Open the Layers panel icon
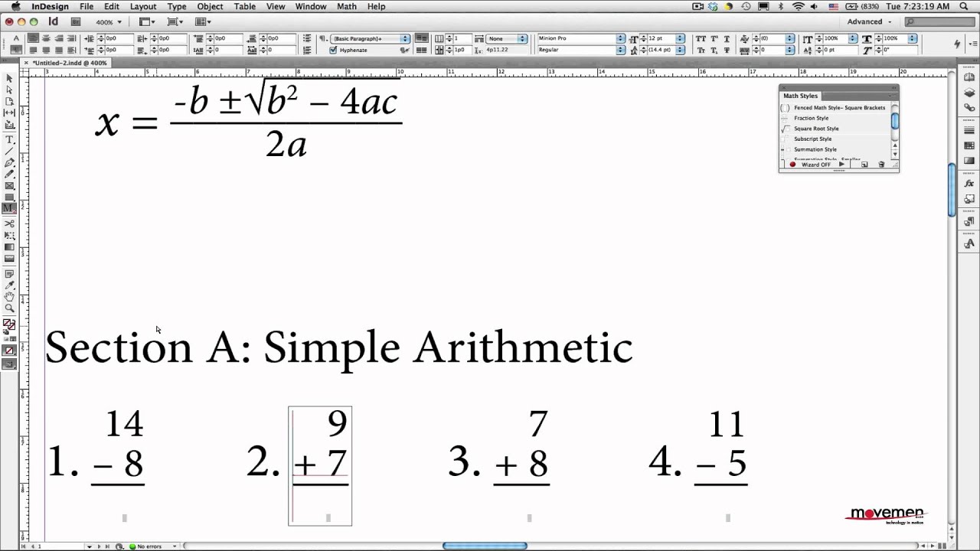980x551 pixels. click(969, 93)
